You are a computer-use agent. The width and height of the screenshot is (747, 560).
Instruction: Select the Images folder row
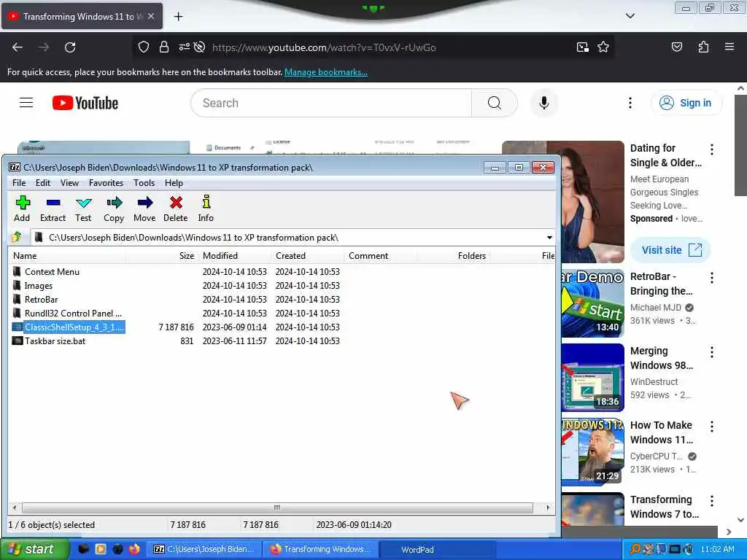tap(38, 286)
